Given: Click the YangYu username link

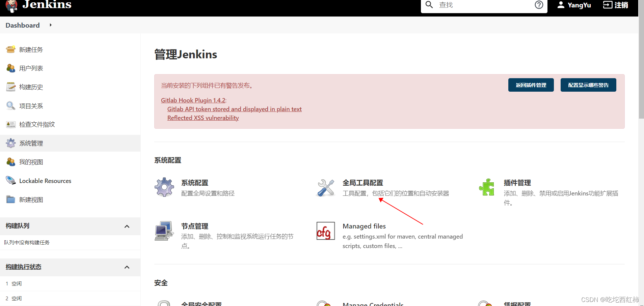Looking at the screenshot, I should coord(579,5).
